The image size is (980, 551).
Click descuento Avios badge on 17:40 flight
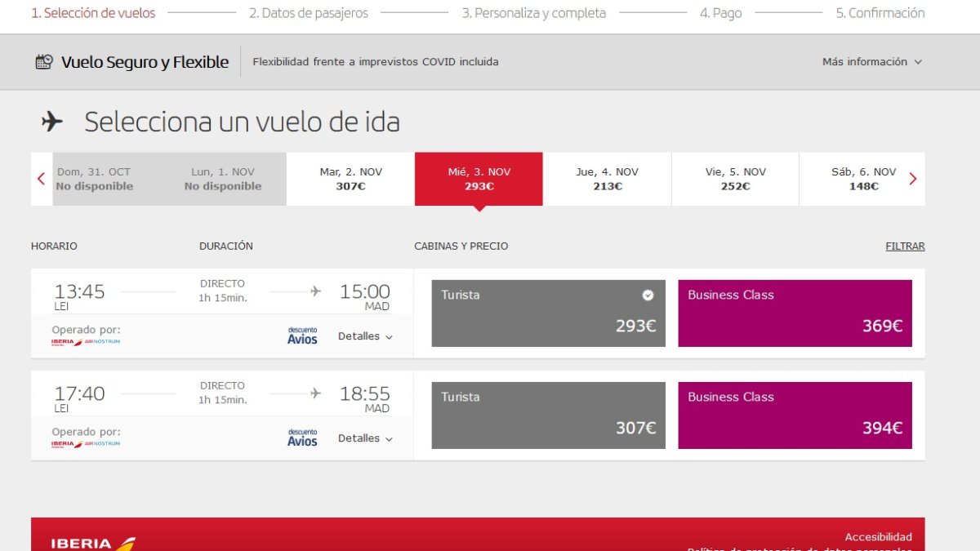302,438
